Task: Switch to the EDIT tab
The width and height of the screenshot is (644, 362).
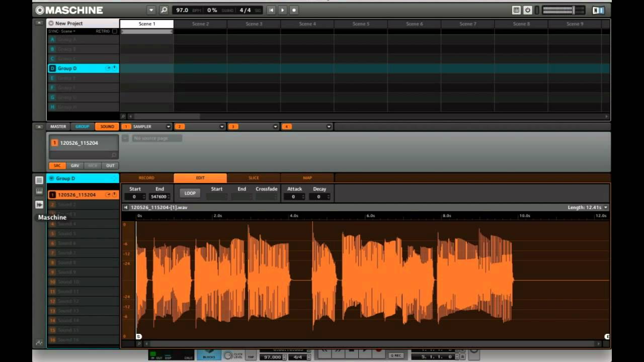Action: click(x=200, y=178)
